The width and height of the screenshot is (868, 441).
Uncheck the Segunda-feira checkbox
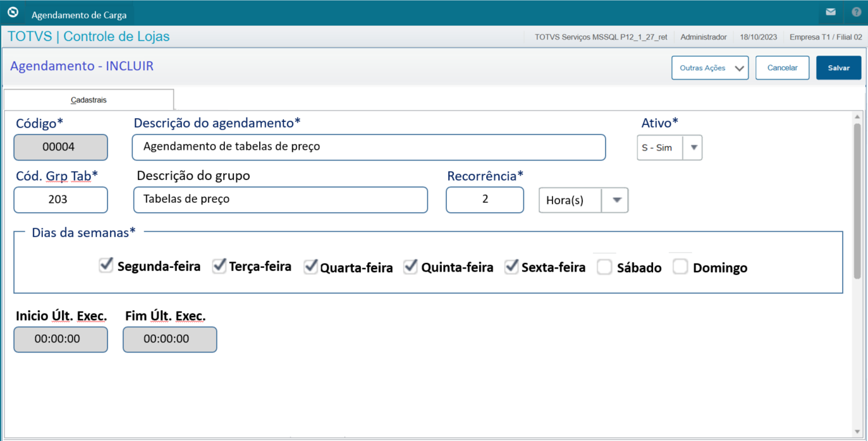pos(106,266)
